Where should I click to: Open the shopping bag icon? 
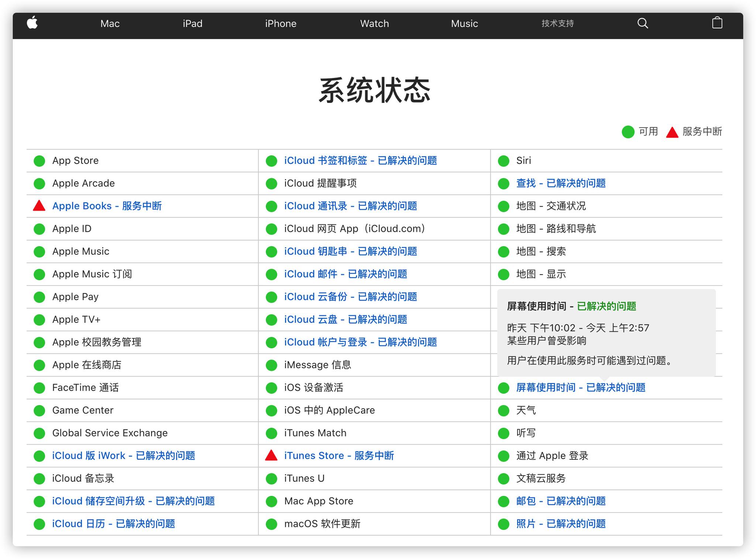click(717, 23)
